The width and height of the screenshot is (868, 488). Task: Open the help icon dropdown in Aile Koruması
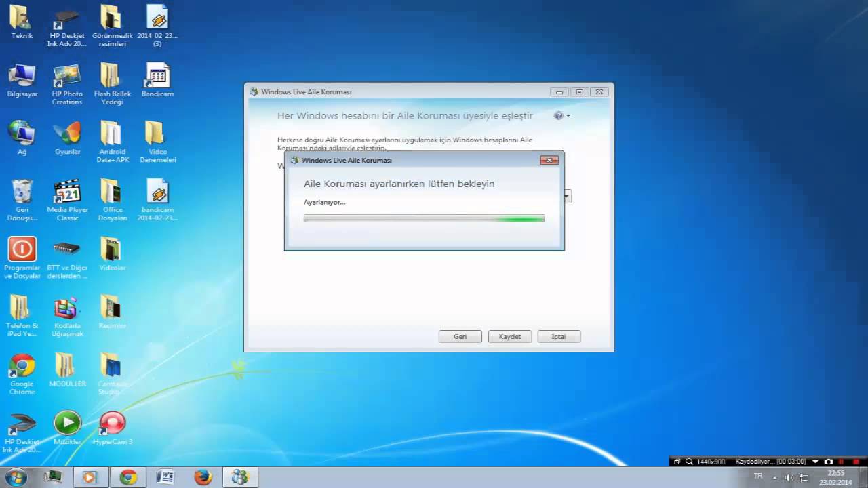[562, 116]
